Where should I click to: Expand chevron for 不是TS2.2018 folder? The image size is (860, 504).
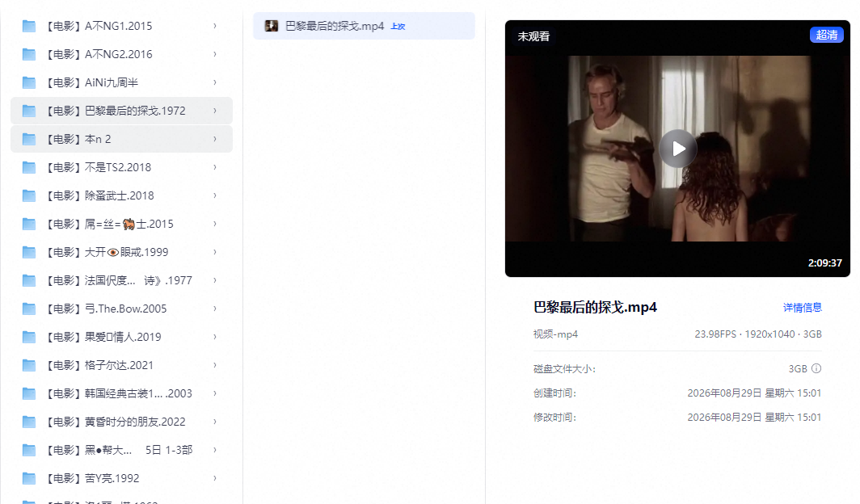(x=215, y=168)
